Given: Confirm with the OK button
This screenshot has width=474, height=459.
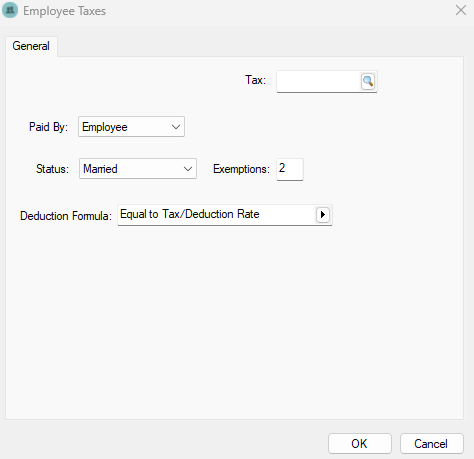Looking at the screenshot, I should 359,443.
